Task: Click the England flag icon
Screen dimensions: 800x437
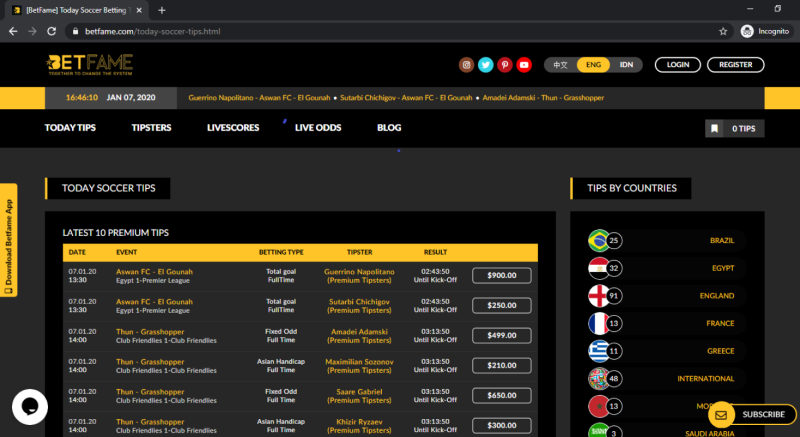Action: [599, 296]
